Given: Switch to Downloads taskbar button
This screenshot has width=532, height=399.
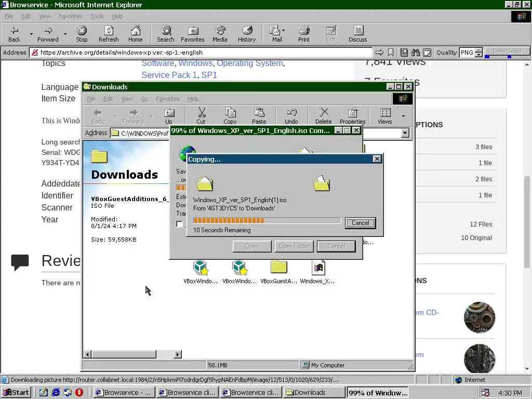Looking at the screenshot, I should 314,393.
